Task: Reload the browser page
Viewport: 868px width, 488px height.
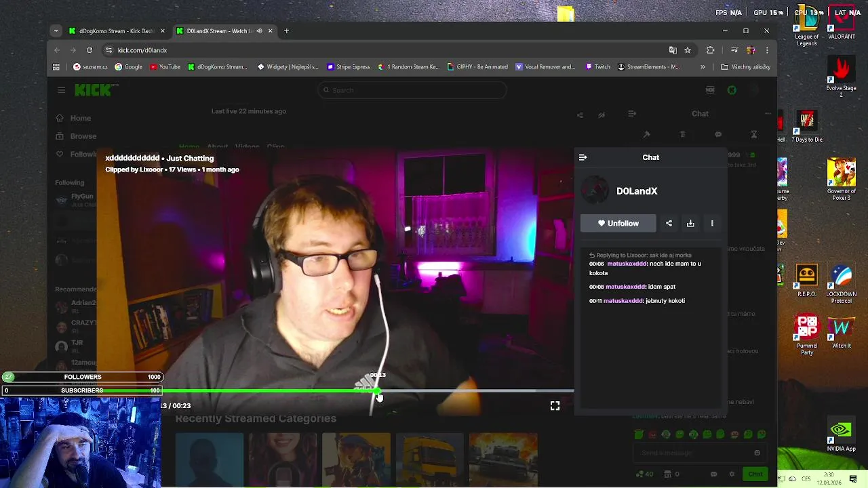Action: (x=89, y=50)
